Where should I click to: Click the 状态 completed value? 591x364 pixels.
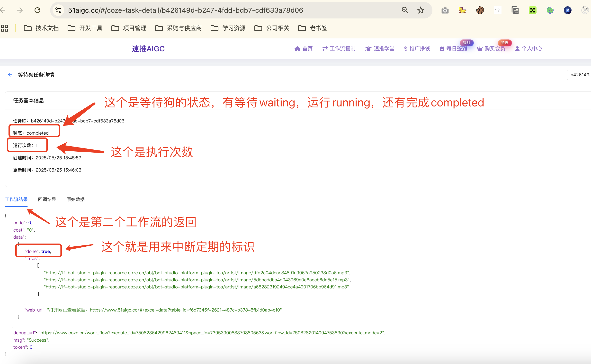click(37, 133)
